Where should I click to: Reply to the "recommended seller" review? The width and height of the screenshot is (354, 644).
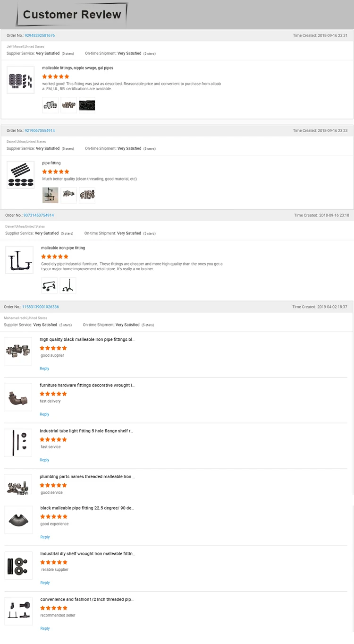tap(45, 628)
